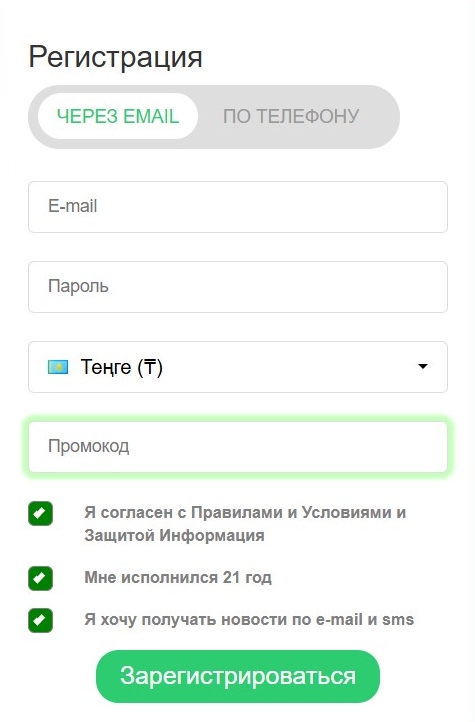Switch to the ЧЕРЕЗ EMAIL tab
This screenshot has width=475, height=722.
coord(118,116)
